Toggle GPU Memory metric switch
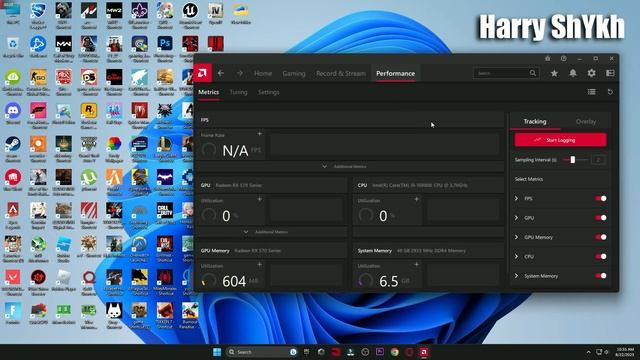 (x=601, y=237)
